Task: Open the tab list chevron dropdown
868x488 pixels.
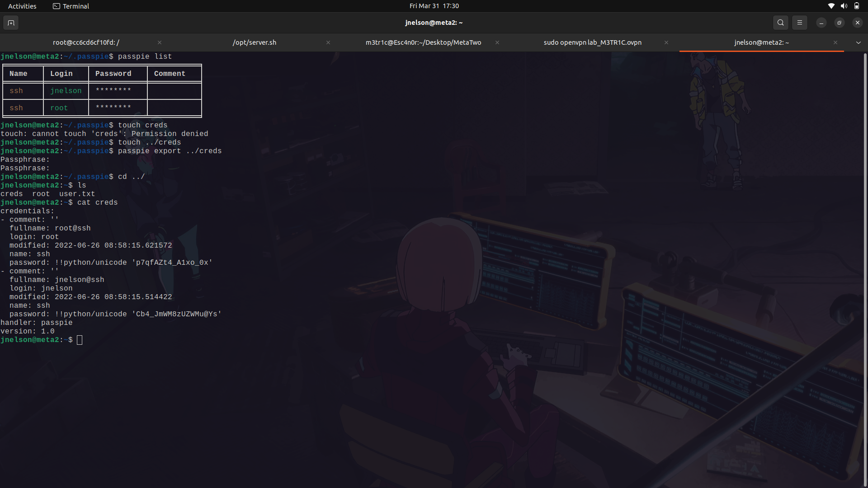Action: pos(858,42)
